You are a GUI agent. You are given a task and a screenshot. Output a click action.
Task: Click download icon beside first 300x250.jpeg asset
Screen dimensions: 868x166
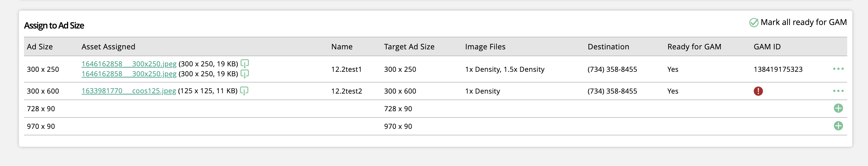click(x=245, y=63)
